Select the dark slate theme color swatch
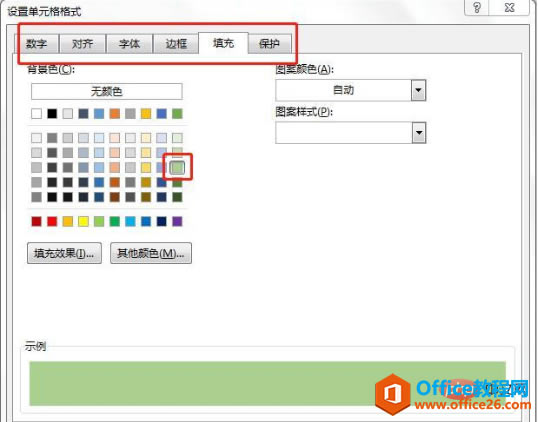Image resolution: width=538 pixels, height=422 pixels. click(x=83, y=114)
